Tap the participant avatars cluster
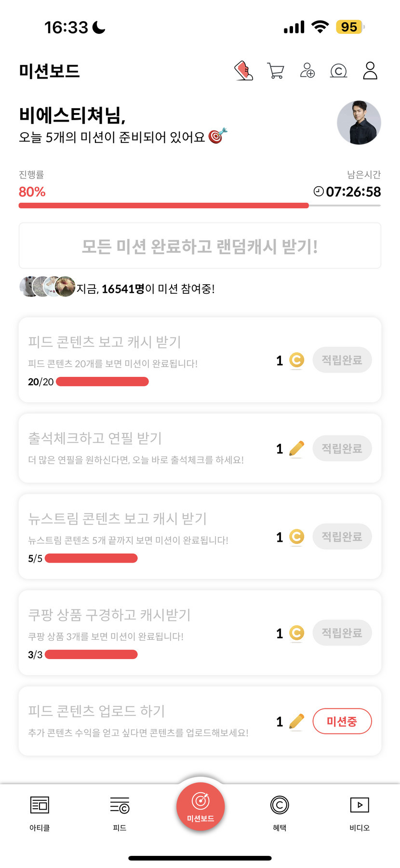The width and height of the screenshot is (400, 868). pyautogui.click(x=47, y=287)
